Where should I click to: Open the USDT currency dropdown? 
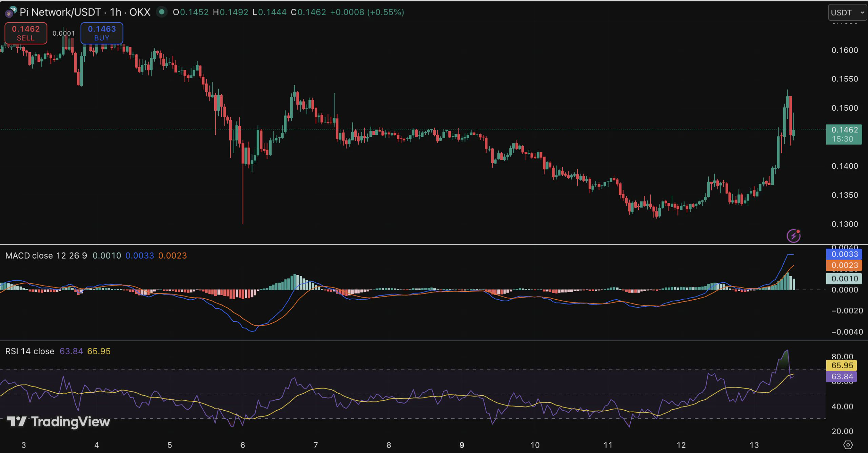pos(847,13)
